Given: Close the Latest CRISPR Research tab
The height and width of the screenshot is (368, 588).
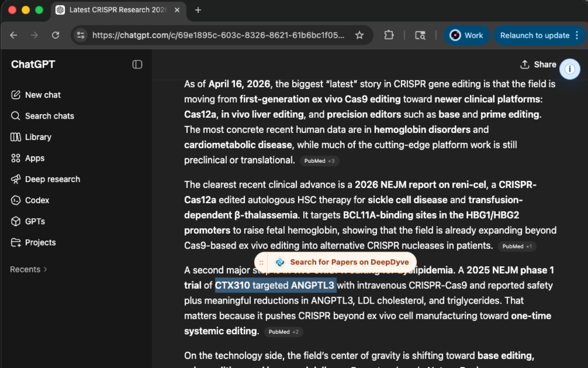Looking at the screenshot, I should (x=177, y=10).
